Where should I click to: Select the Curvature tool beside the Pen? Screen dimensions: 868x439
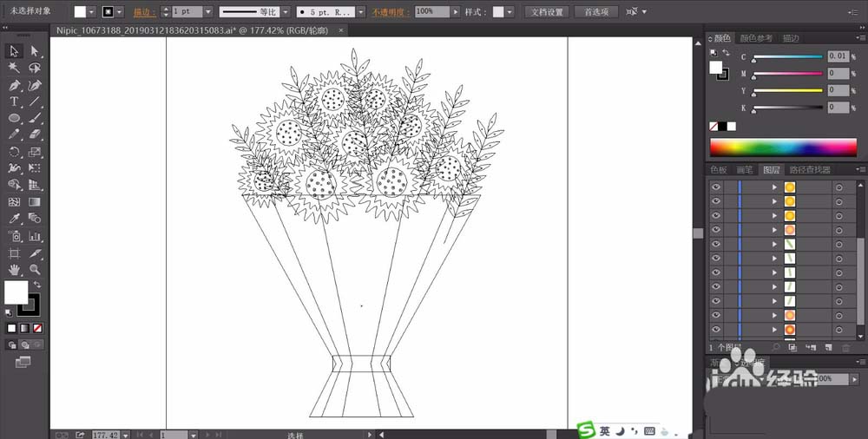[x=35, y=85]
